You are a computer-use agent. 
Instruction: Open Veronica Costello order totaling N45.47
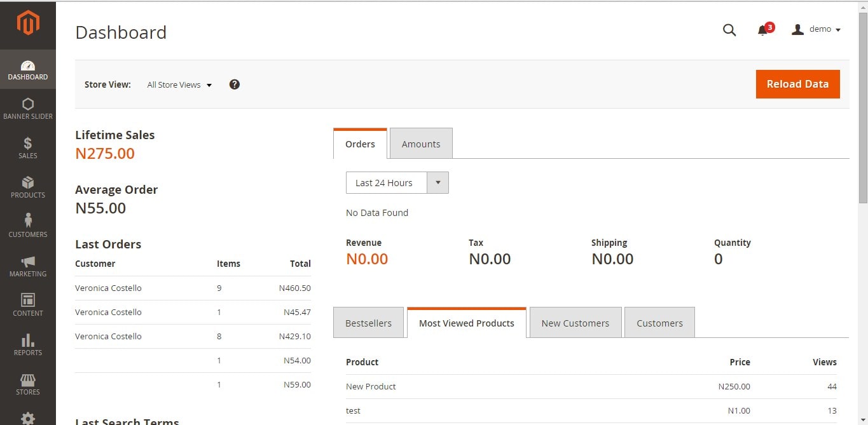point(193,312)
